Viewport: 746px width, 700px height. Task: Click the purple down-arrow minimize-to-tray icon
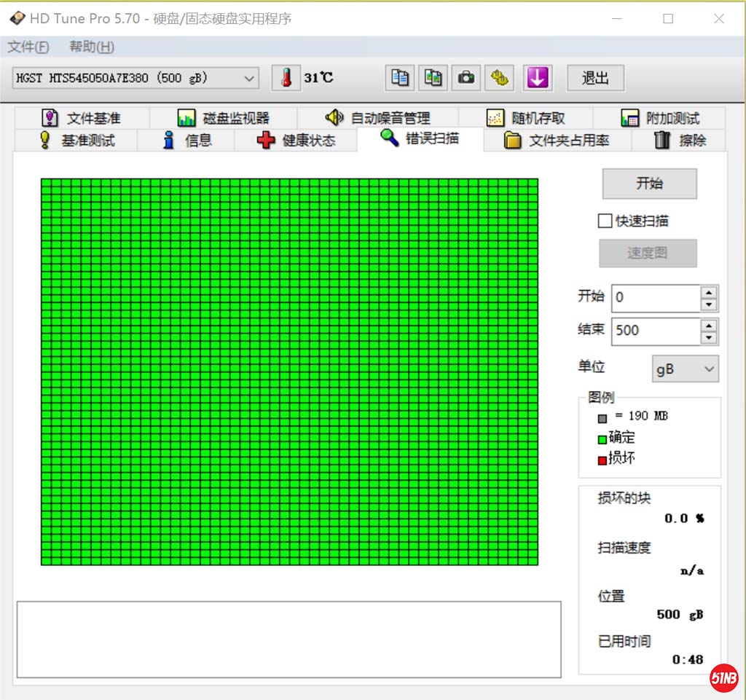point(537,78)
